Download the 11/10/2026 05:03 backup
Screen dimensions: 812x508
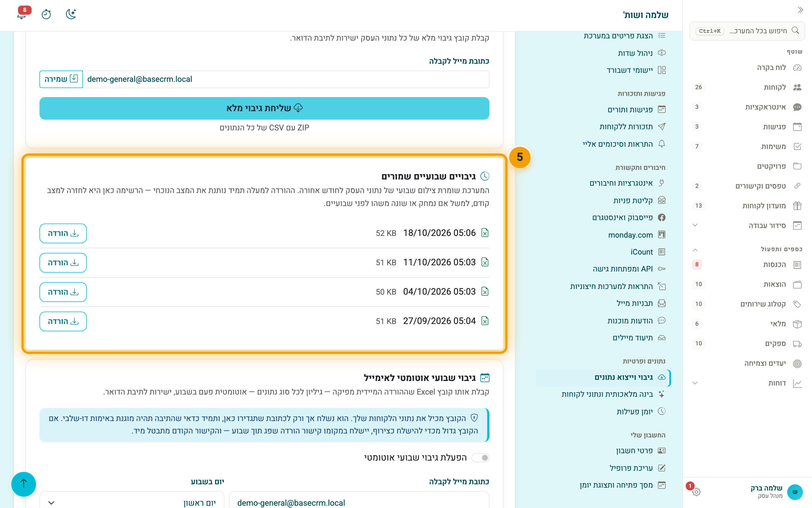(x=63, y=263)
